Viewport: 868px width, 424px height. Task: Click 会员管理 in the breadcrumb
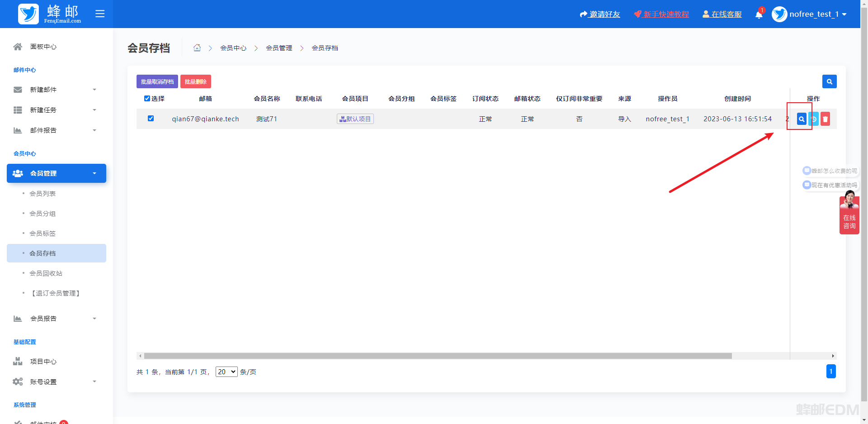[279, 48]
